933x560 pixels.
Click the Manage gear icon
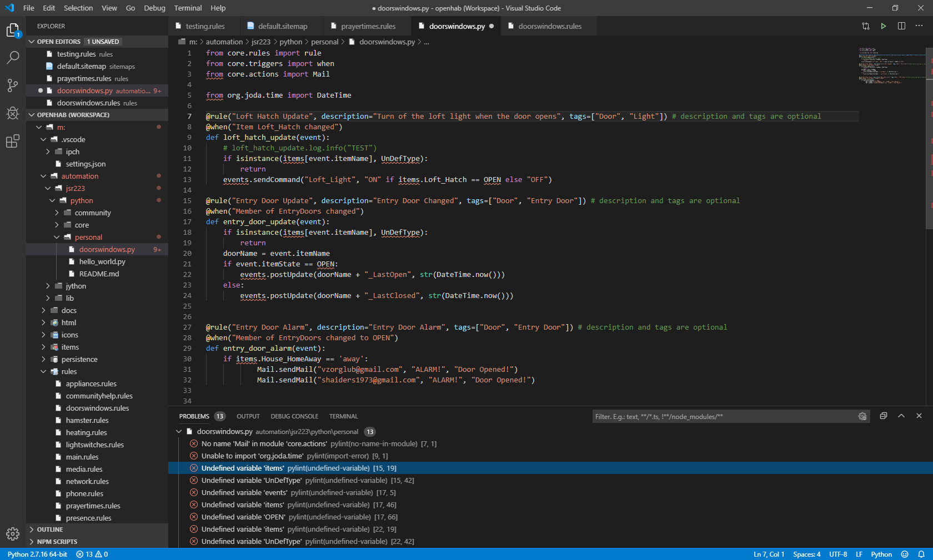click(x=12, y=534)
